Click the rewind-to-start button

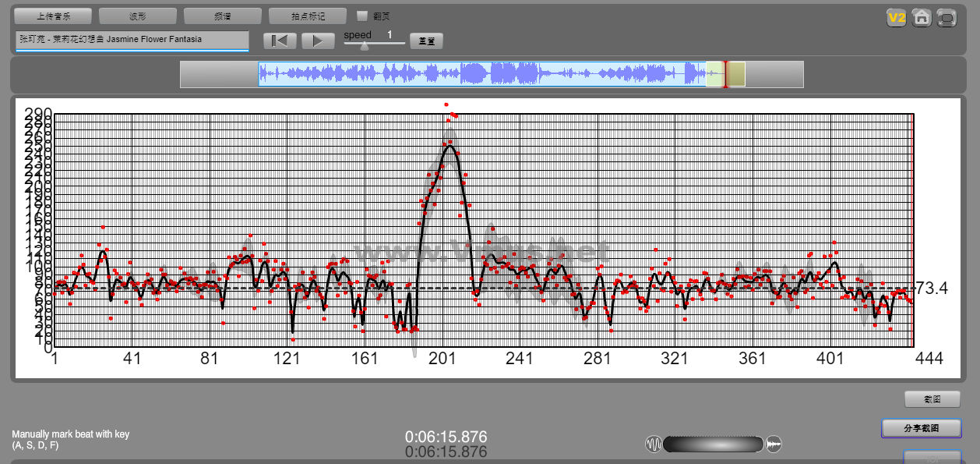coord(280,41)
